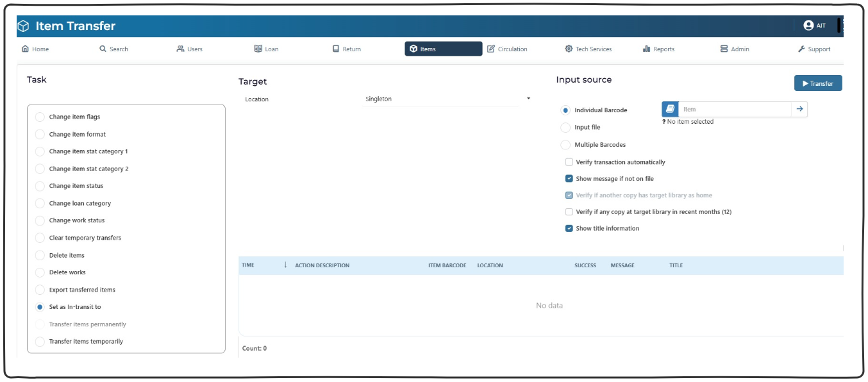Disable Show title information checkbox
Viewport: 868px width, 382px height.
(x=569, y=228)
